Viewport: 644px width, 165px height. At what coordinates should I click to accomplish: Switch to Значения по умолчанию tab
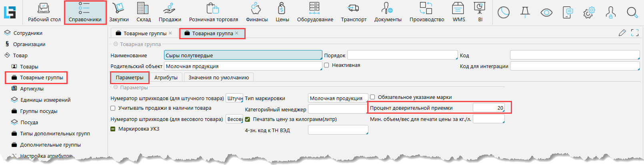click(218, 77)
